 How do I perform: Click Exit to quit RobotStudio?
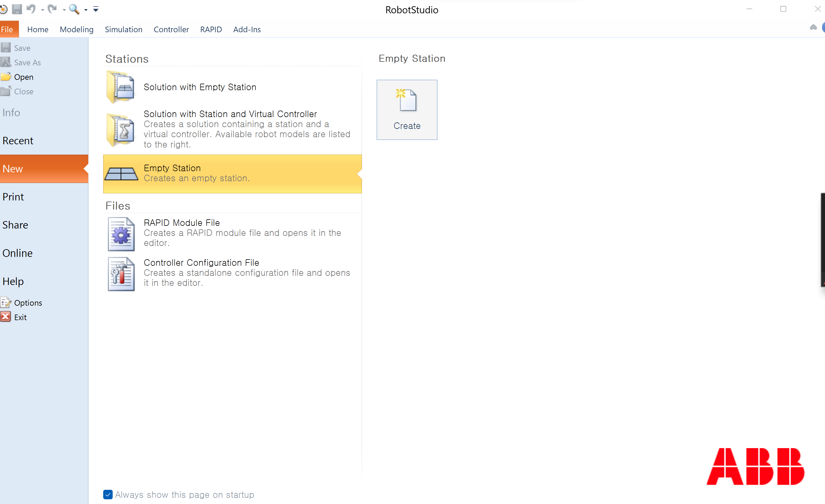click(x=20, y=317)
